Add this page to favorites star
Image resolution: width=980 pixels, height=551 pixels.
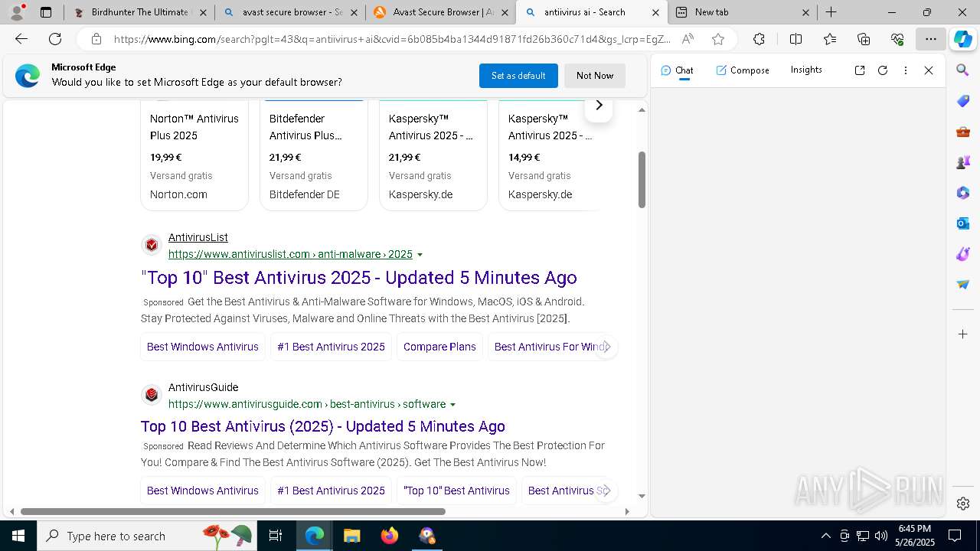coord(717,39)
